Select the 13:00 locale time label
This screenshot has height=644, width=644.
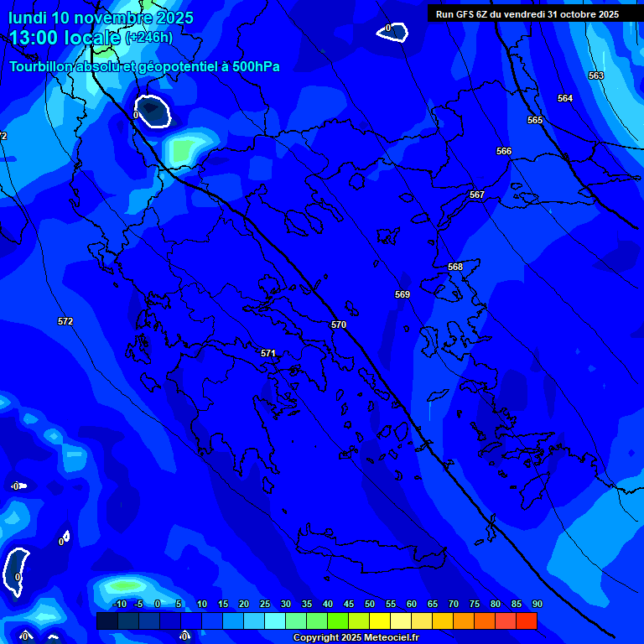coord(65,38)
